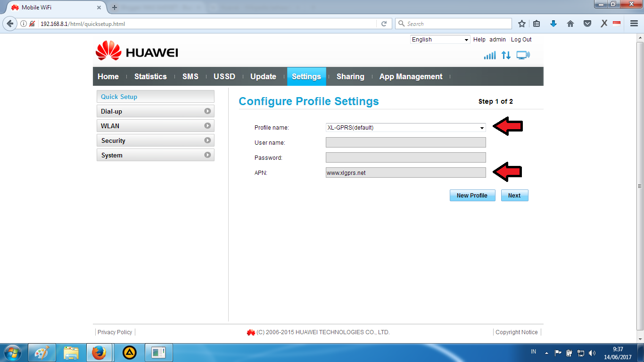
Task: Open the Downloads arrow icon
Action: [553, 24]
